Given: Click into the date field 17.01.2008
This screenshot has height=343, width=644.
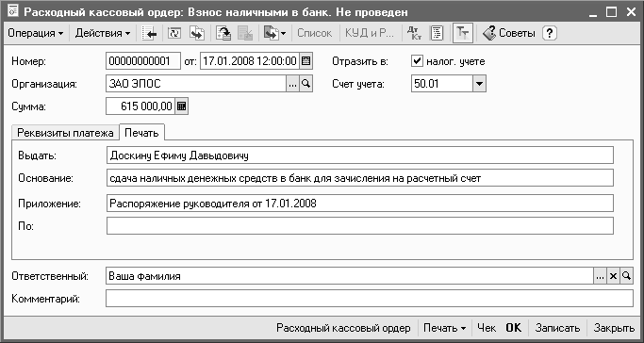Looking at the screenshot, I should tap(250, 61).
